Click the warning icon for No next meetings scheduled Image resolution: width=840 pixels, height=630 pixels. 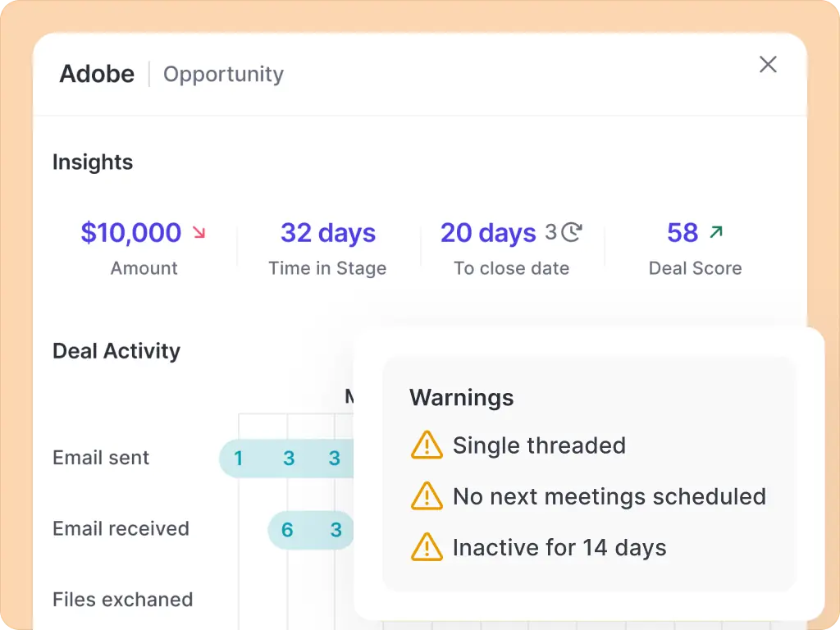(427, 496)
